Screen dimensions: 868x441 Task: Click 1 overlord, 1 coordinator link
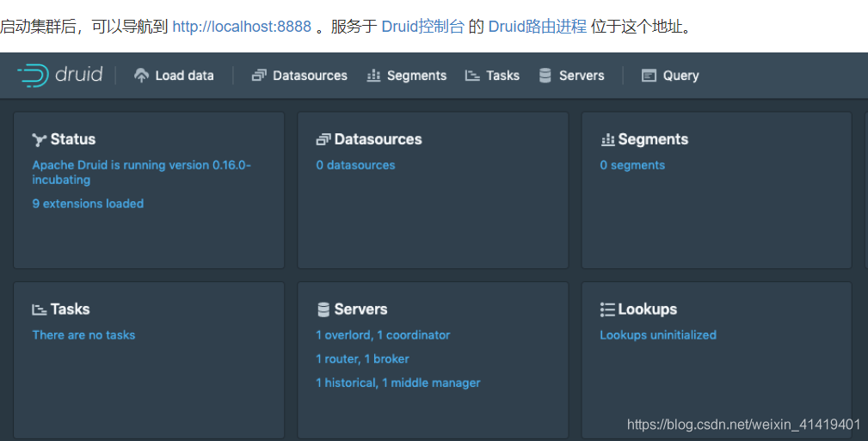[x=383, y=334]
